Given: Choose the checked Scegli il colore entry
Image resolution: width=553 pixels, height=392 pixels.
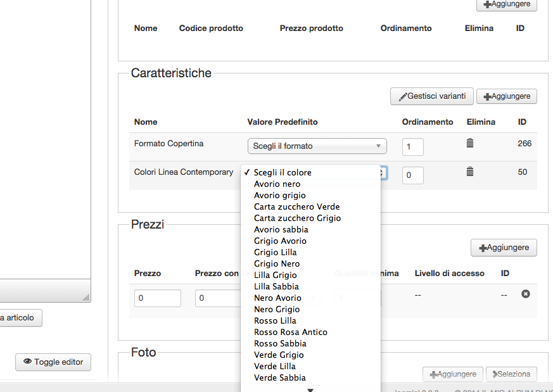Looking at the screenshot, I should pos(282,172).
